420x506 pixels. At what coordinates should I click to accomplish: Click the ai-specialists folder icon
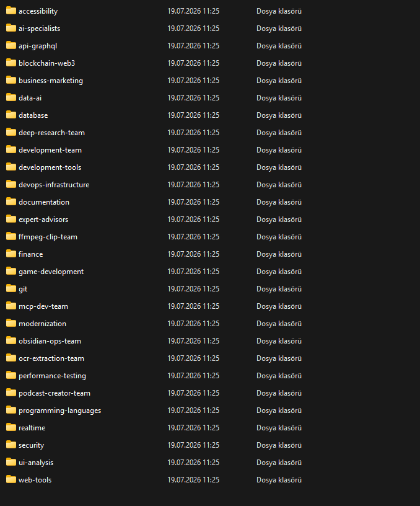click(11, 28)
